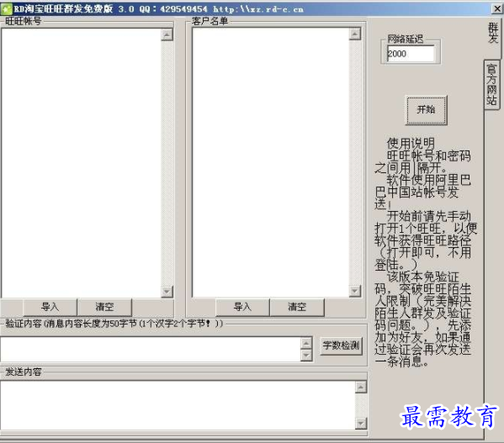This screenshot has width=504, height=443.
Task: Close the RD淘宝旺旺群发 window
Action: tap(497, 8)
